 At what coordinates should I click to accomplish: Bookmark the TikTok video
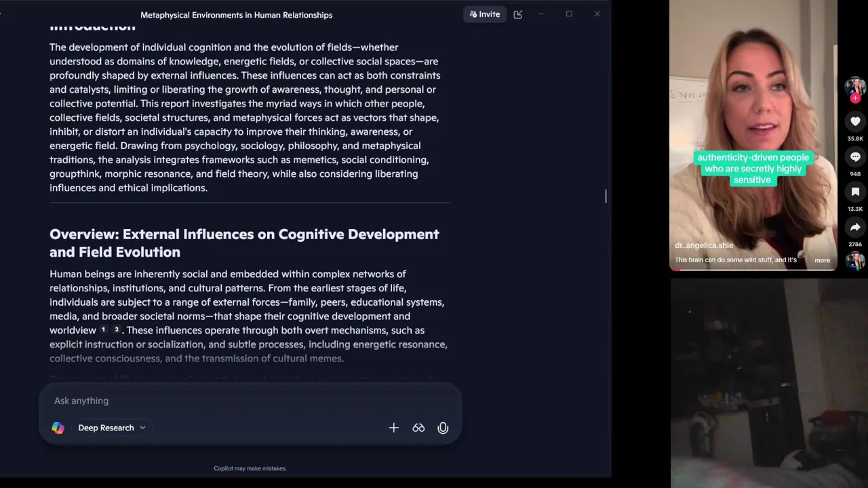click(855, 192)
